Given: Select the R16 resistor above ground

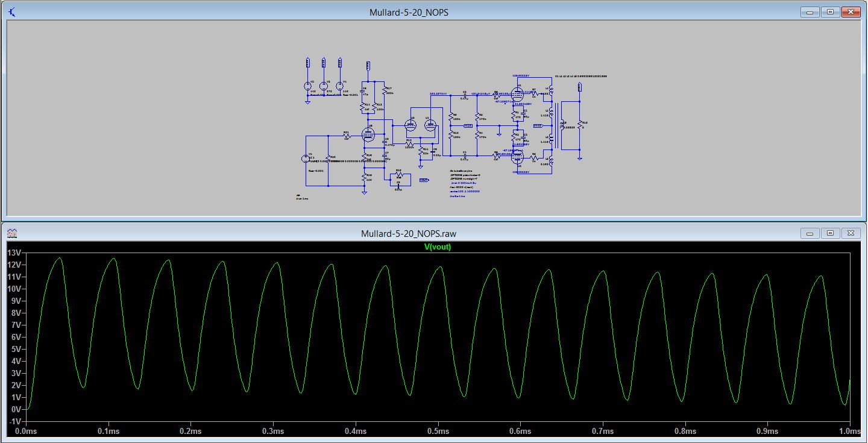Looking at the screenshot, I should 364,177.
